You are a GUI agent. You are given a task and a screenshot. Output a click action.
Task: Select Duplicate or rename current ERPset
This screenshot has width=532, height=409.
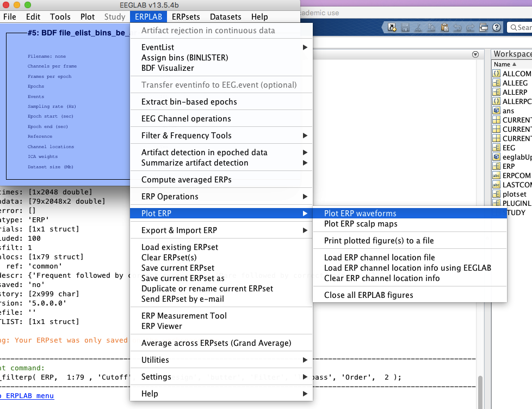pyautogui.click(x=221, y=289)
